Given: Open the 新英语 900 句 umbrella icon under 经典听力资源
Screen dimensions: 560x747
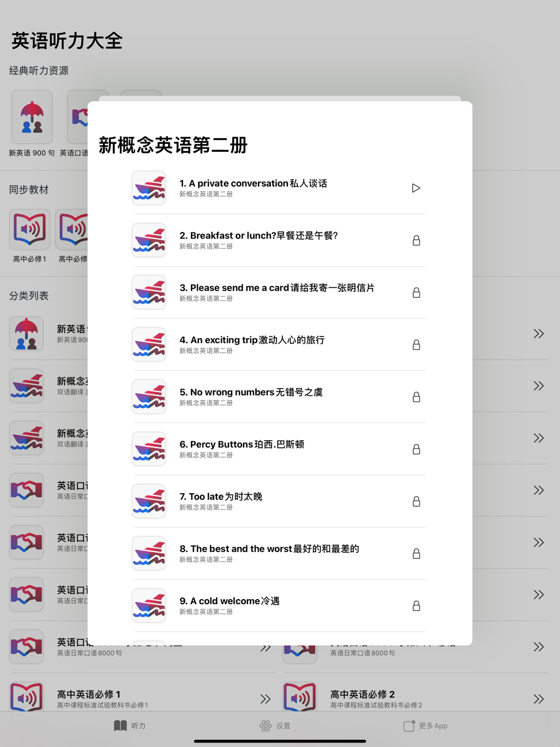Looking at the screenshot, I should click(x=32, y=117).
